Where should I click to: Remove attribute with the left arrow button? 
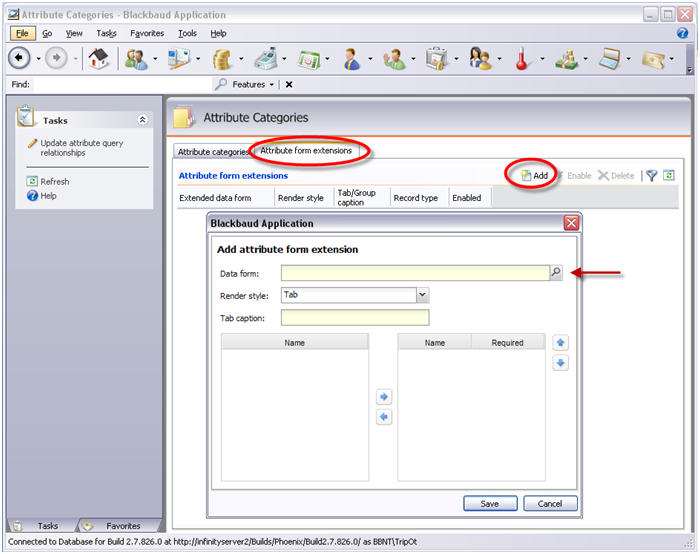pyautogui.click(x=384, y=417)
